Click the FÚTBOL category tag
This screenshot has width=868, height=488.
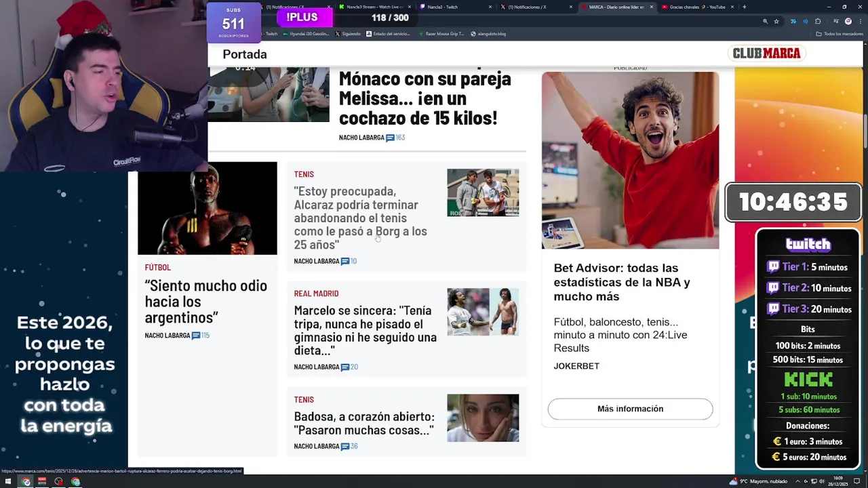157,267
